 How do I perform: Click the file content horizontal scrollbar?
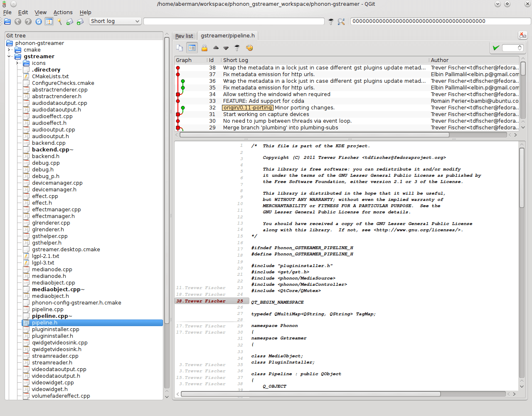click(311, 394)
